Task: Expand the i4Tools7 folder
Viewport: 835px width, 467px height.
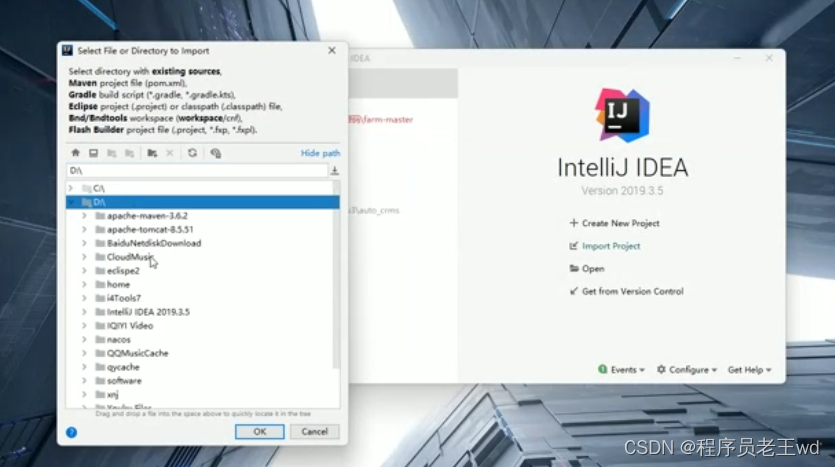Action: pyautogui.click(x=84, y=298)
